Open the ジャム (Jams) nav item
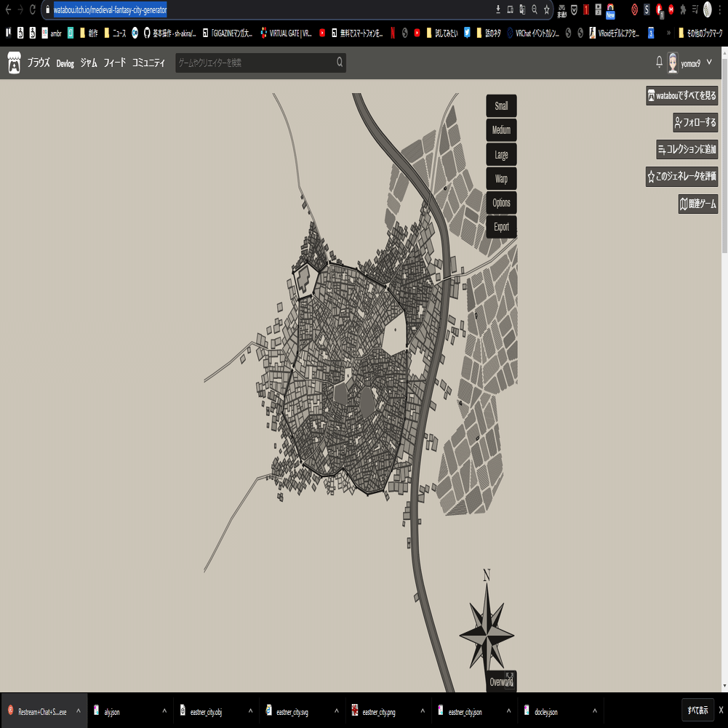 point(89,63)
